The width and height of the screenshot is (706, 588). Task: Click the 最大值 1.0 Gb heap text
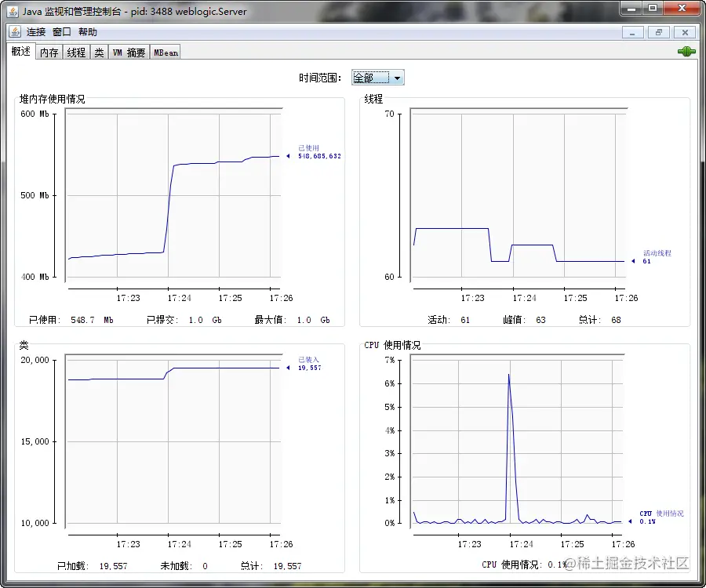click(x=293, y=320)
